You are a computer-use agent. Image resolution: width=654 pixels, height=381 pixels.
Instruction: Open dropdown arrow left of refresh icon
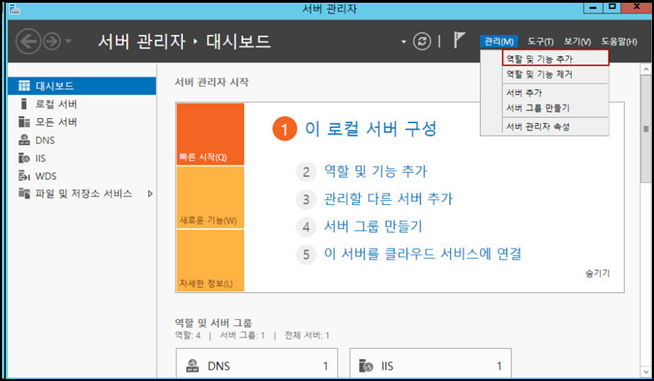tap(403, 42)
